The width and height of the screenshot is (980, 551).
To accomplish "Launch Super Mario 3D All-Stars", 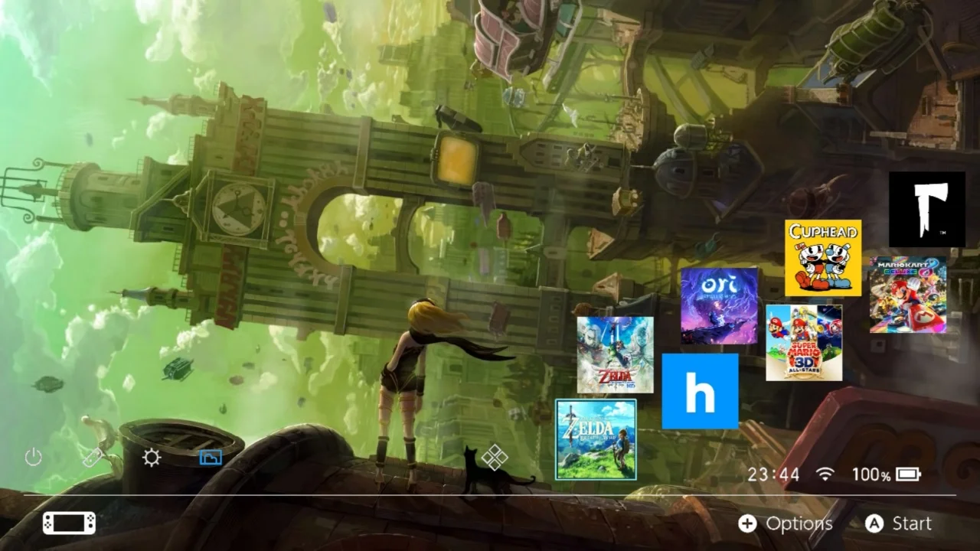I will tap(804, 342).
